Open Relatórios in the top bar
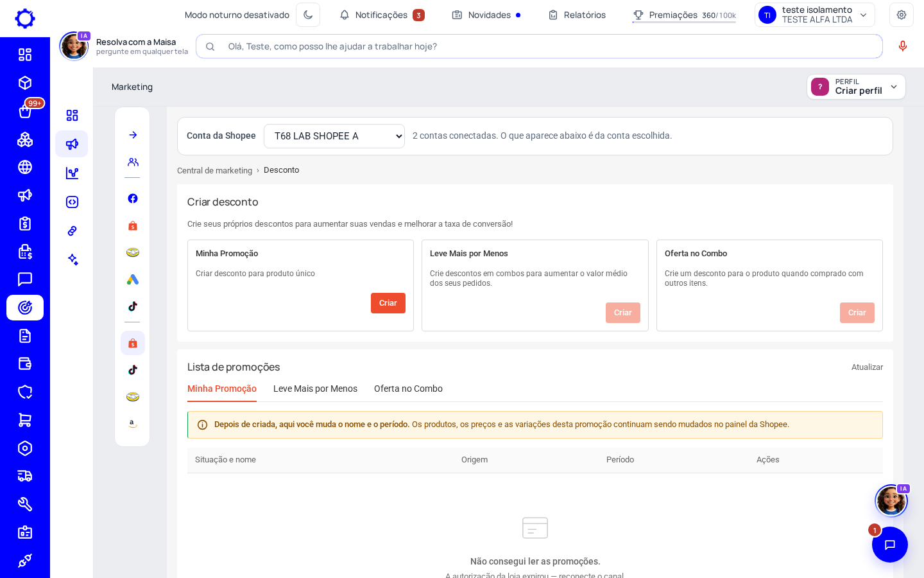The height and width of the screenshot is (578, 924). (577, 15)
